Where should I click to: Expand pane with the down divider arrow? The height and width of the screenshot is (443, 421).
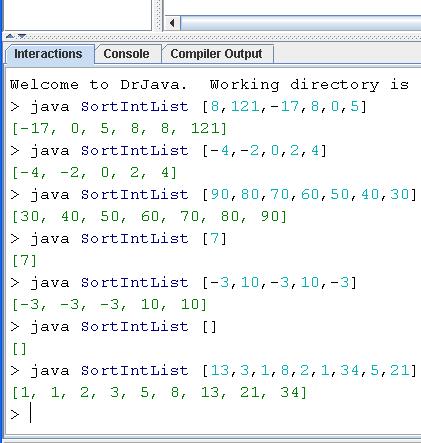pyautogui.click(x=22, y=36)
